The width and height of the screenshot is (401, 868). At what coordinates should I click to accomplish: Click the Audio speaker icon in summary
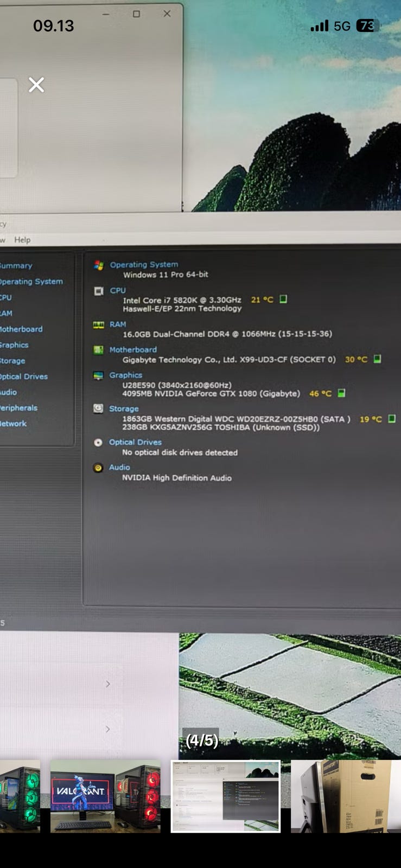pos(98,468)
